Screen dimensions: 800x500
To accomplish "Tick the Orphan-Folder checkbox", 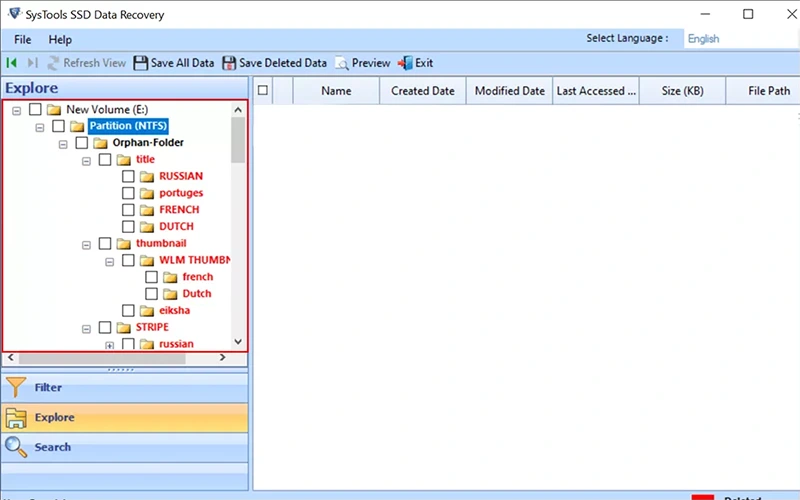I will tap(82, 142).
